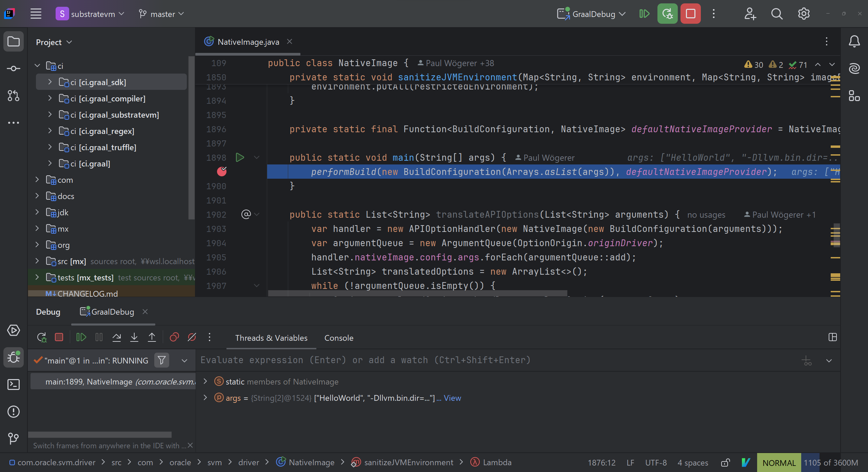The width and height of the screenshot is (868, 472).
Task: Click Step Over in debug toolbar
Action: [117, 337]
